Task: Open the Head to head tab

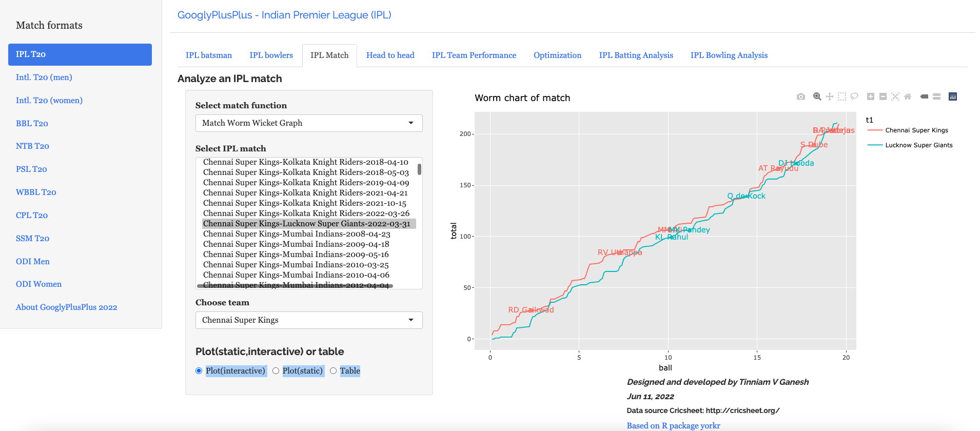Action: point(390,55)
